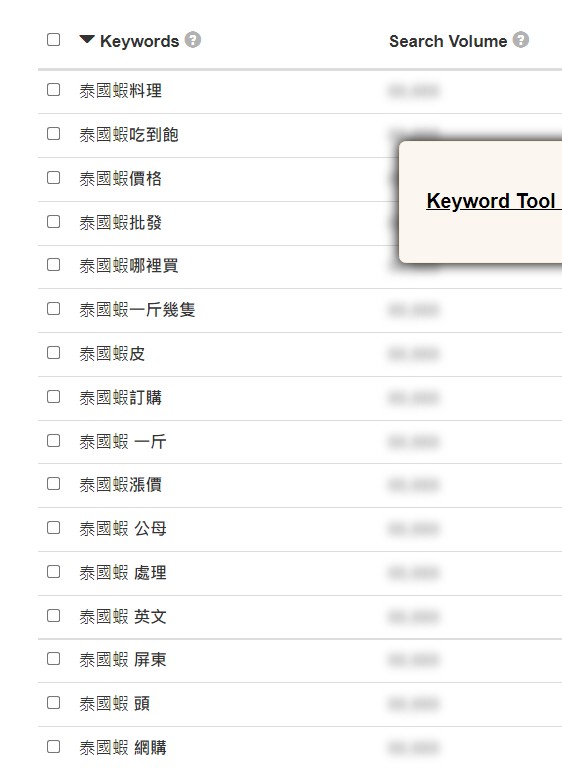Click help icon next to Keywords header
Viewport: 562px width, 768px height.
pyautogui.click(x=193, y=40)
